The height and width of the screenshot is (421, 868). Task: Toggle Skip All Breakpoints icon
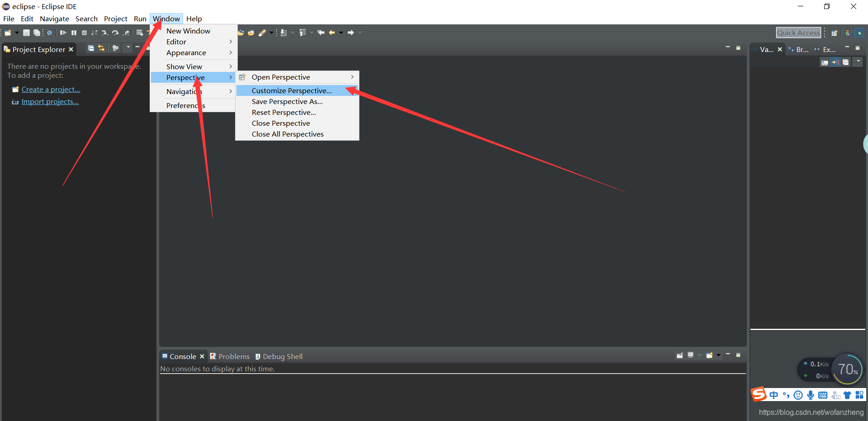(x=49, y=33)
